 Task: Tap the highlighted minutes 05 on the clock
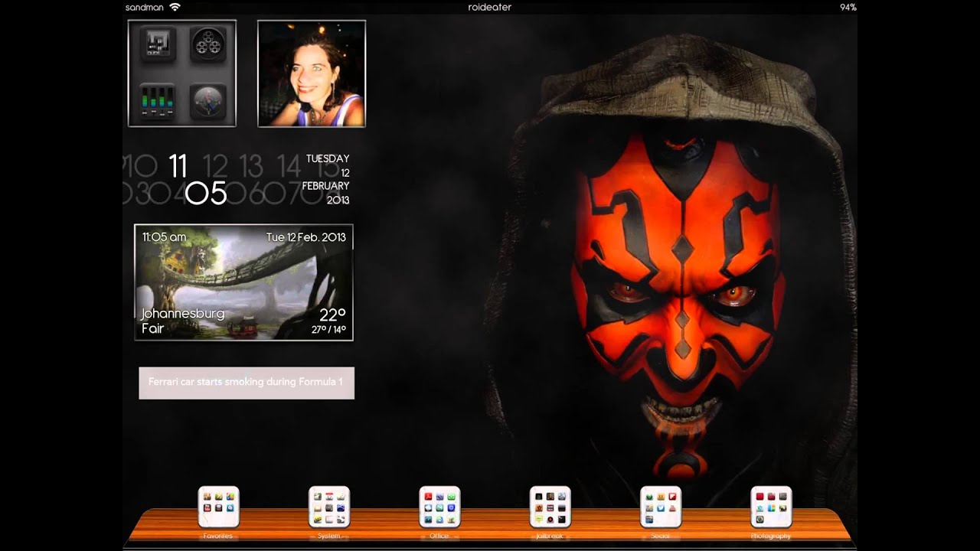pyautogui.click(x=206, y=194)
